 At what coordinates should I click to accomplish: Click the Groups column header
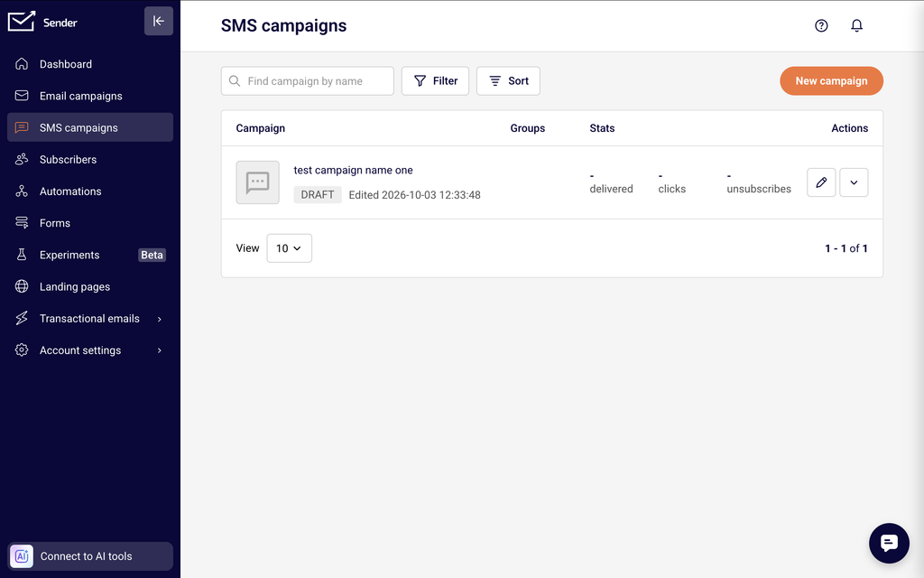pos(527,128)
